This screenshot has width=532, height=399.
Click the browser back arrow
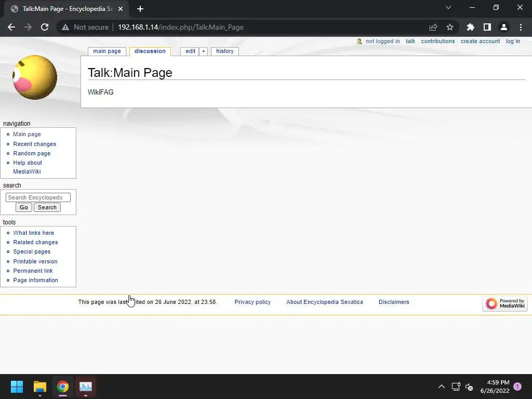[11, 27]
